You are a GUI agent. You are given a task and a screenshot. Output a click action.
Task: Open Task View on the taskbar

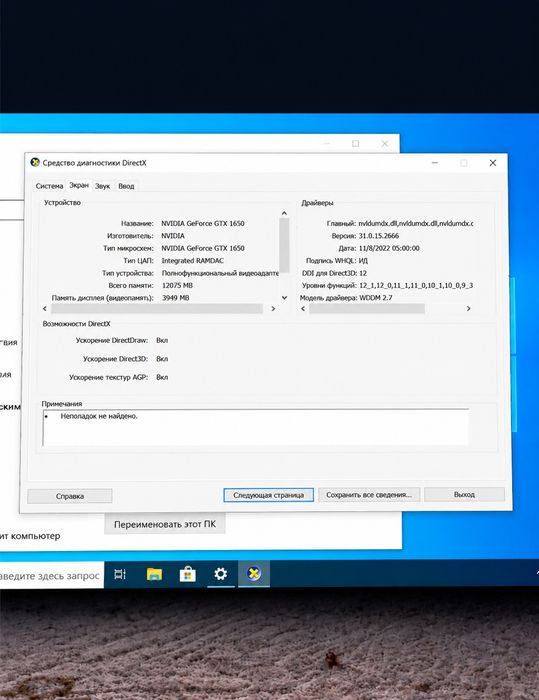coord(120,574)
